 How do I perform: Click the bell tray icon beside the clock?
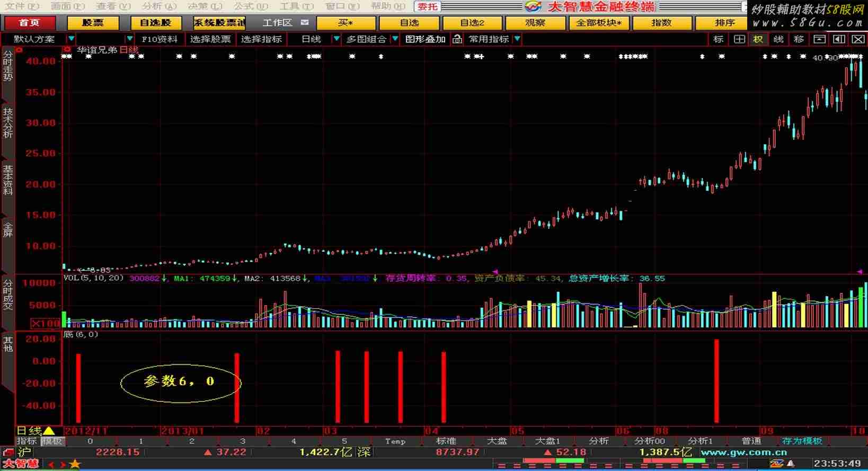pyautogui.click(x=791, y=464)
